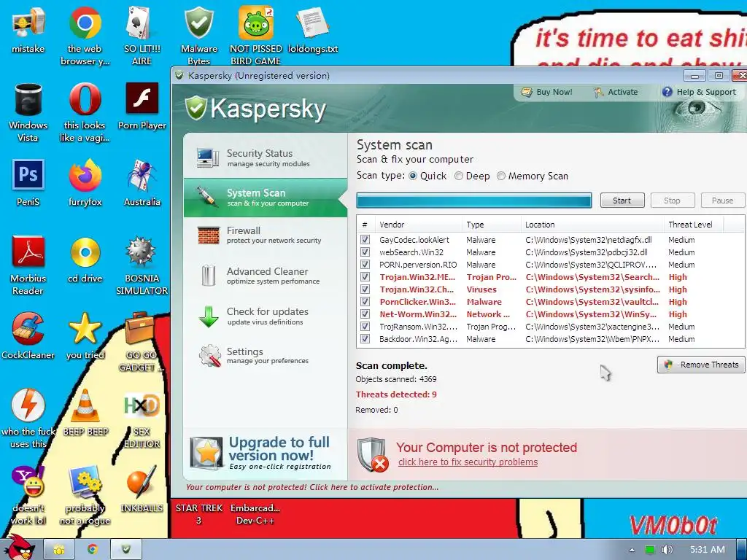Sort threats by Location column header
Image resolution: width=747 pixels, height=560 pixels.
(x=592, y=225)
